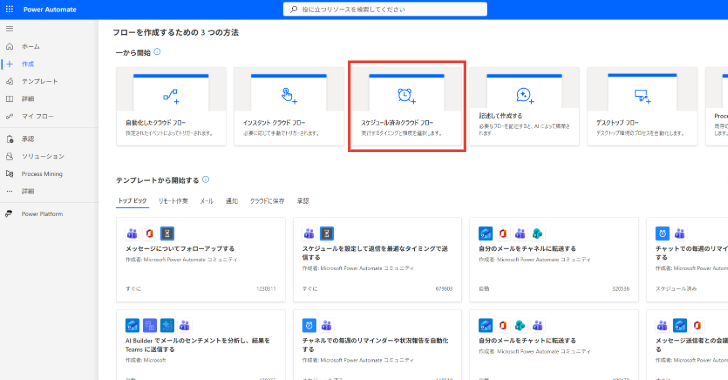Screen dimensions: 728x380
Task: Click the Power Automate title
Action: click(50, 9)
